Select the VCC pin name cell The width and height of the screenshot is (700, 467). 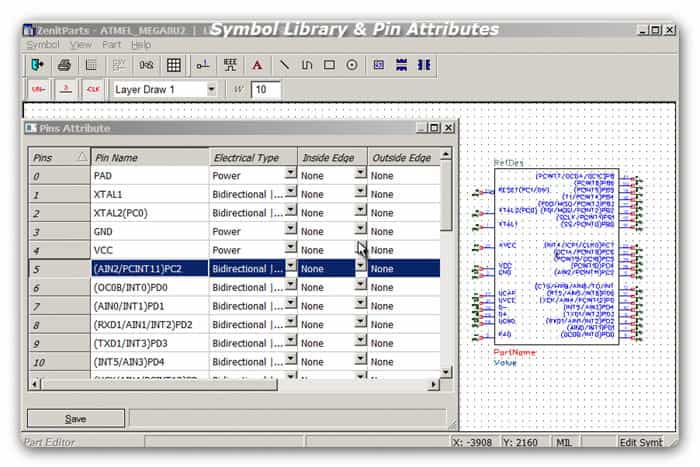pos(150,250)
